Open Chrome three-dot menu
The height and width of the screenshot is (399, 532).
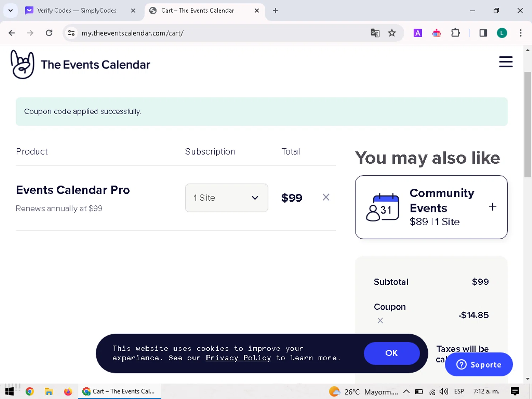521,33
